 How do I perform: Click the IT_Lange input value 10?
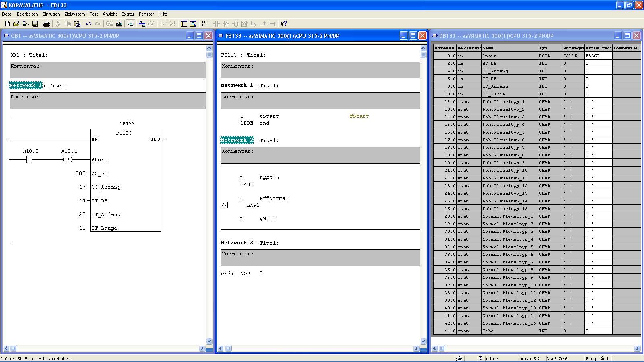point(82,228)
